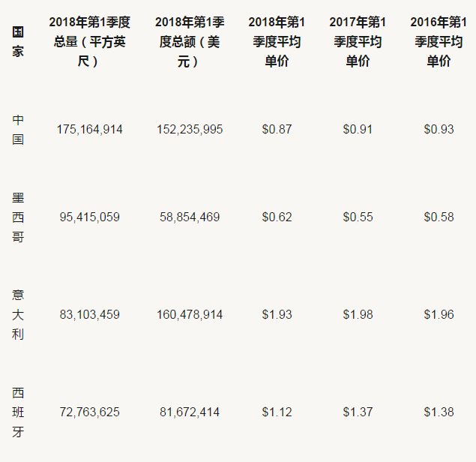Screen dimensions: 476x462
Task: Click the 72,763,625 volume cell
Action: (89, 412)
